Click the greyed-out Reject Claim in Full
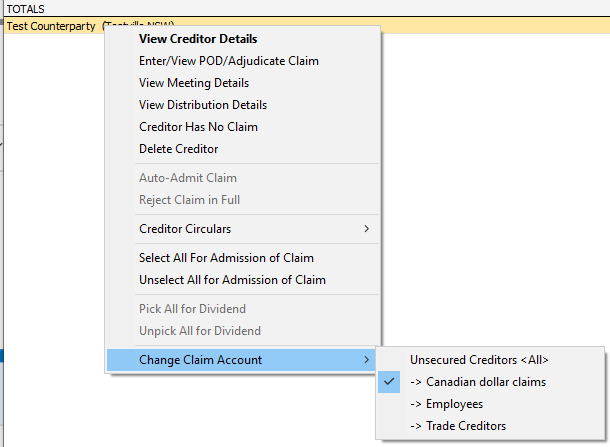 (190, 200)
